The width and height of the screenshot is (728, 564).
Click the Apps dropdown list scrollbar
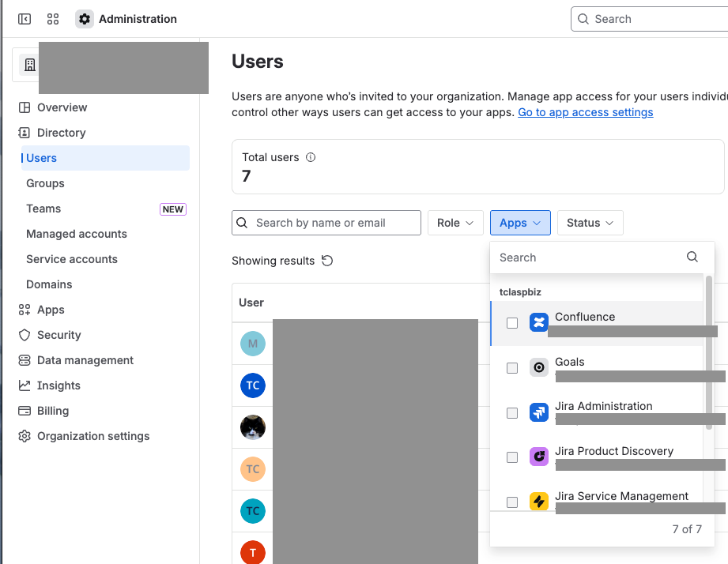coord(708,352)
